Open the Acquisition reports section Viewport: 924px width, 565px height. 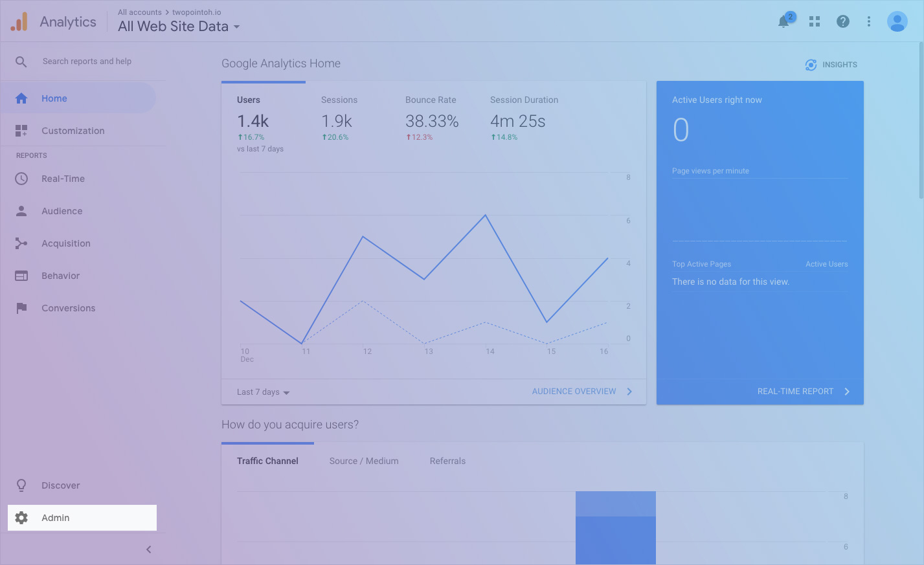78,243
